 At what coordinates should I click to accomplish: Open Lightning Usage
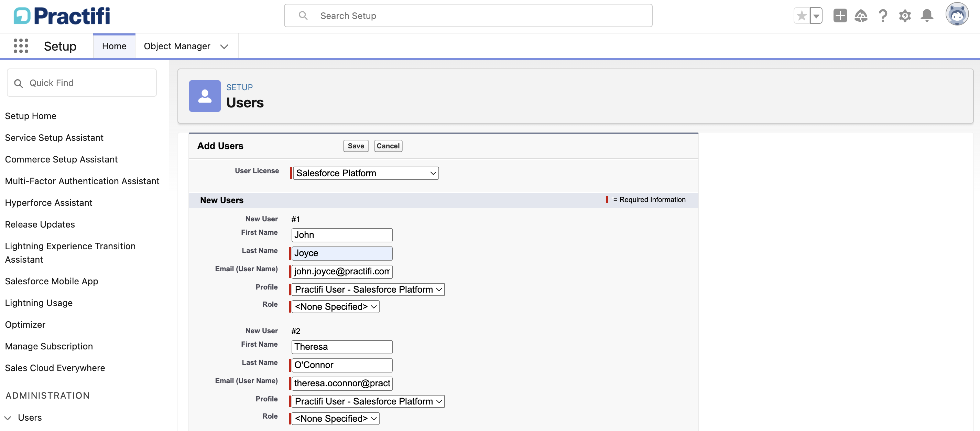point(39,303)
